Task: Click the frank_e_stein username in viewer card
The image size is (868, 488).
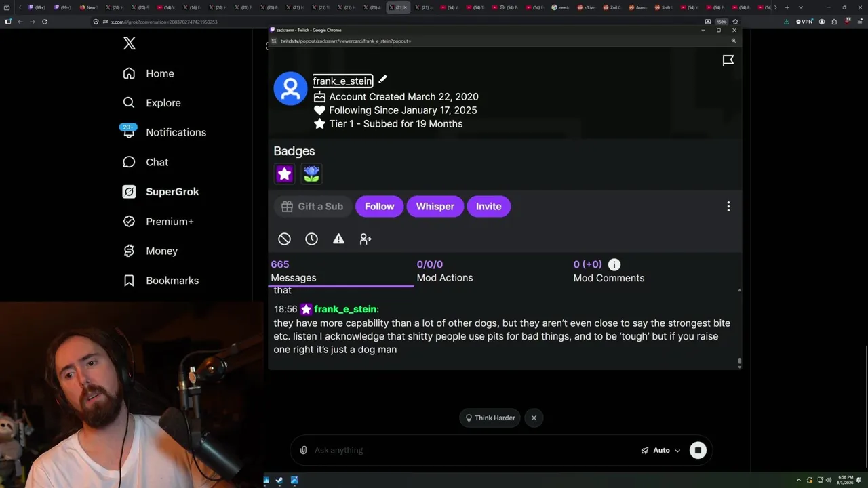Action: (342, 81)
